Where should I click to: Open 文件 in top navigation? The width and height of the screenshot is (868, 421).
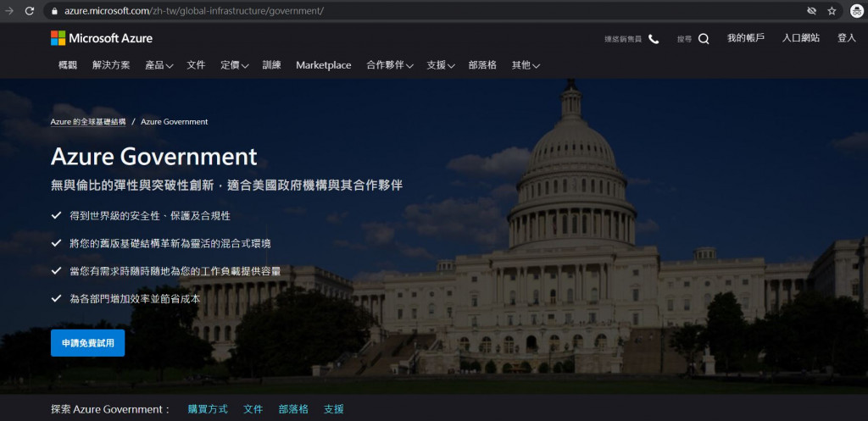click(x=196, y=65)
